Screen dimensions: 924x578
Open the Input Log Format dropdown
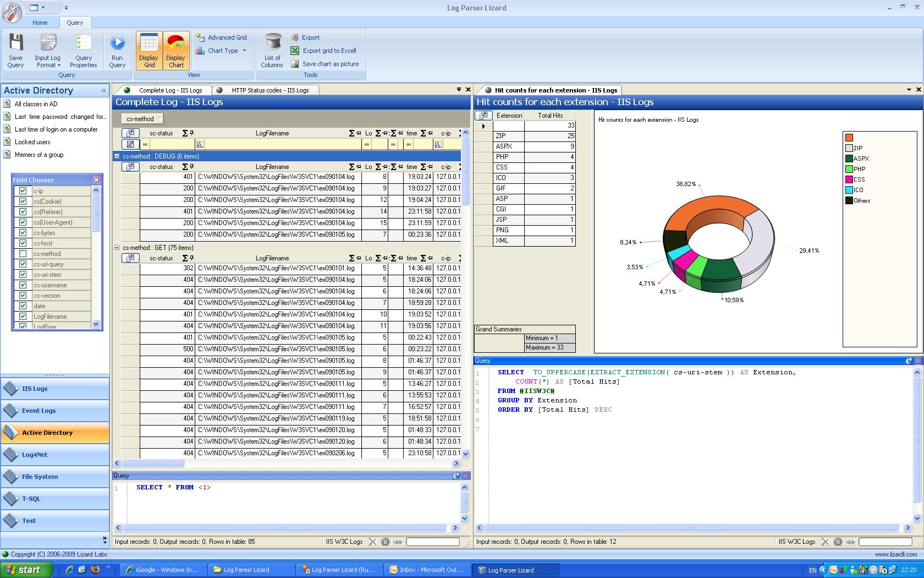[48, 62]
